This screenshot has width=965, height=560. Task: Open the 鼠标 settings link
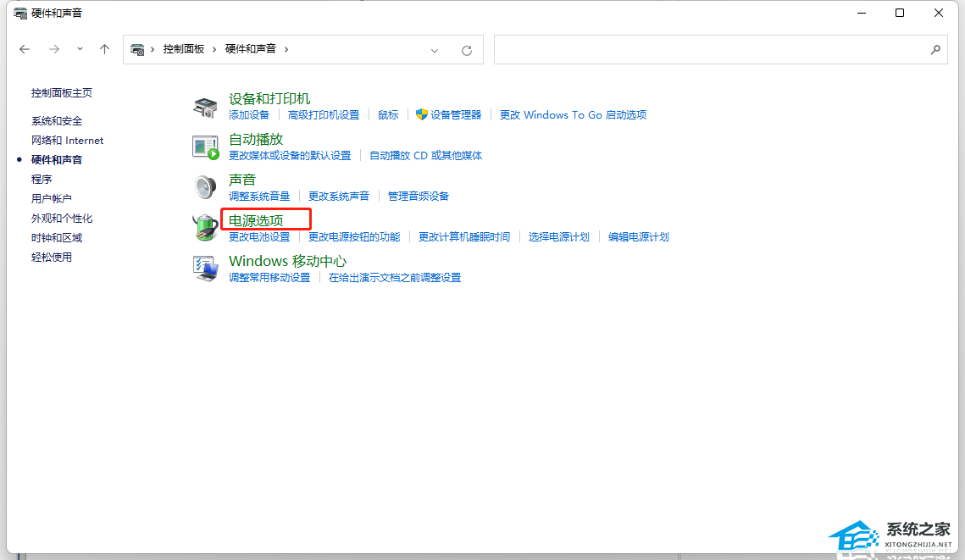(388, 115)
